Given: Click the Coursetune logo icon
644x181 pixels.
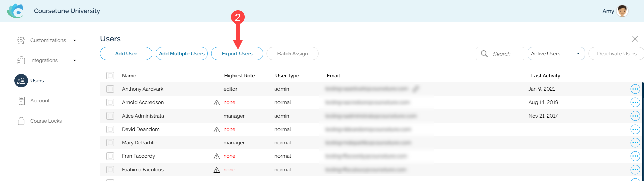Looking at the screenshot, I should click(15, 11).
